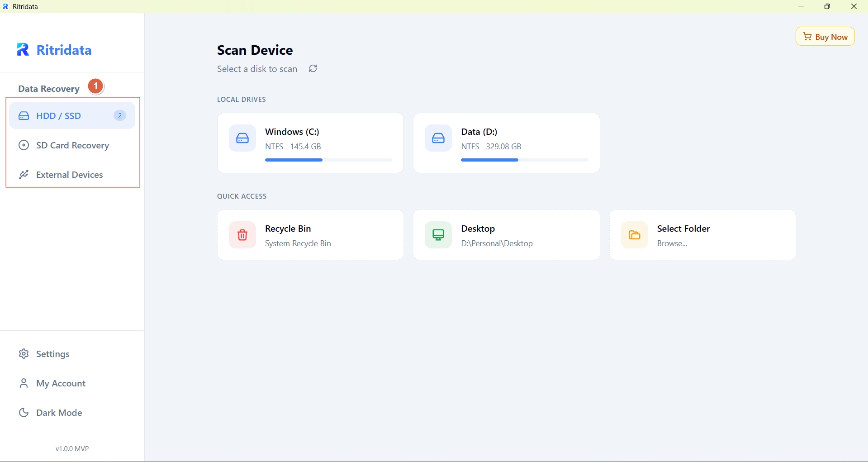Click the Ritridata logo in sidebar

coord(54,50)
